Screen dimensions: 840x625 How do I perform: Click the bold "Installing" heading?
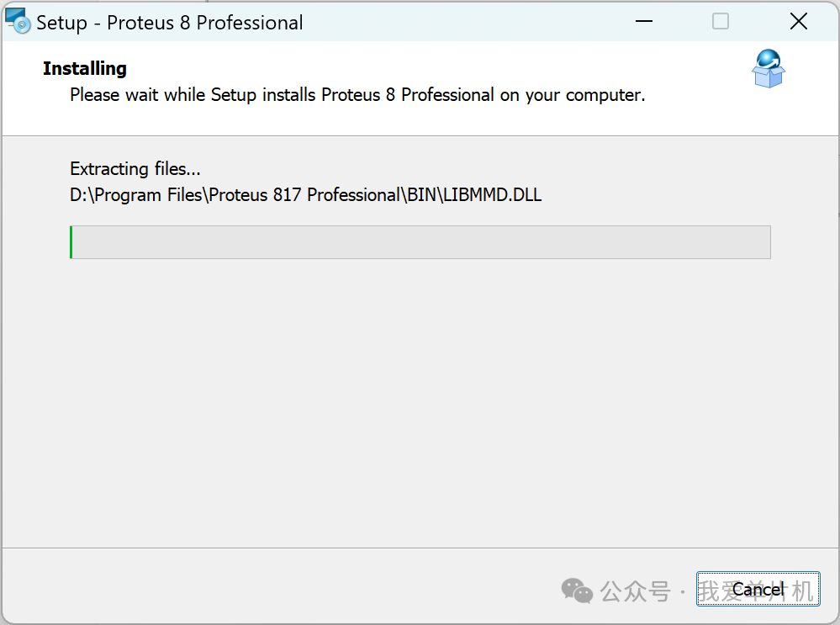click(85, 68)
